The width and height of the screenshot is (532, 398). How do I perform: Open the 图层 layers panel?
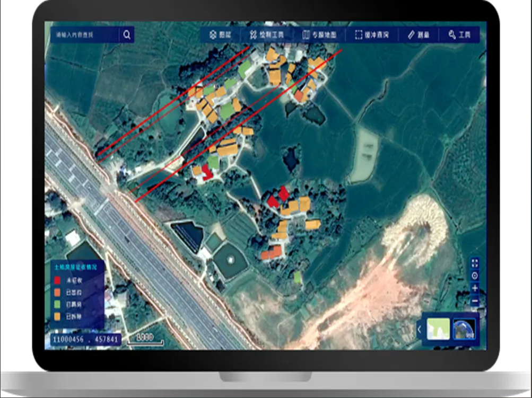point(220,35)
